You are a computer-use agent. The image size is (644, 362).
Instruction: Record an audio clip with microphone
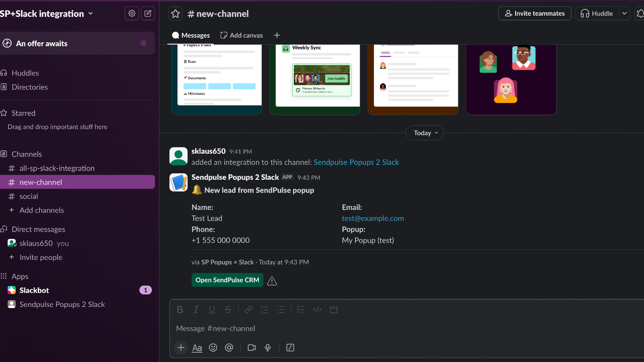click(x=268, y=348)
